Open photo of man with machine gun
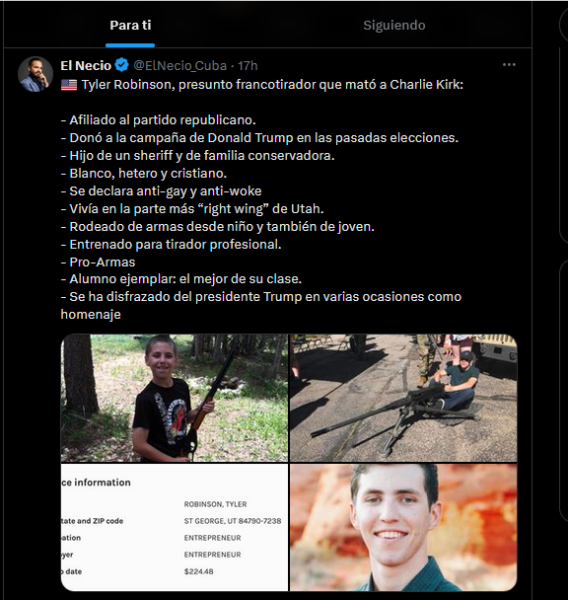568x600 pixels. pyautogui.click(x=403, y=398)
